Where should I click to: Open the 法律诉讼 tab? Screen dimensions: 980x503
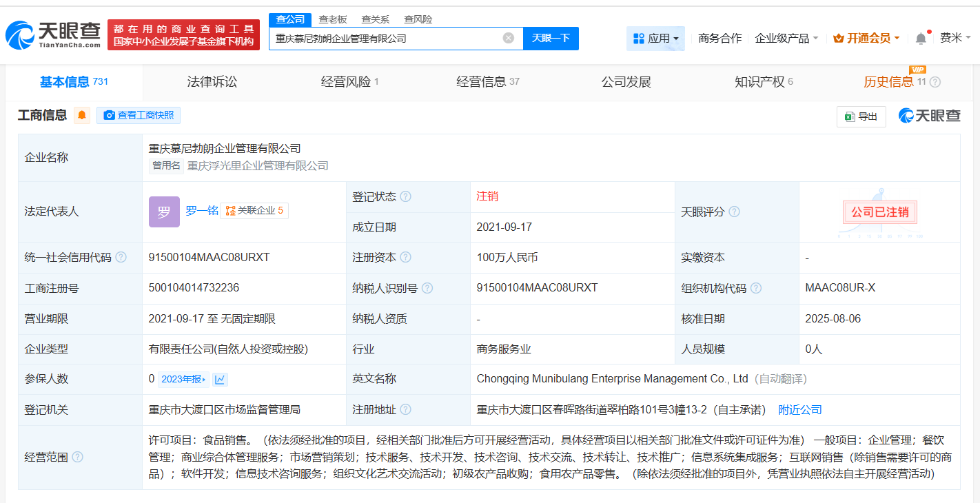pos(212,81)
